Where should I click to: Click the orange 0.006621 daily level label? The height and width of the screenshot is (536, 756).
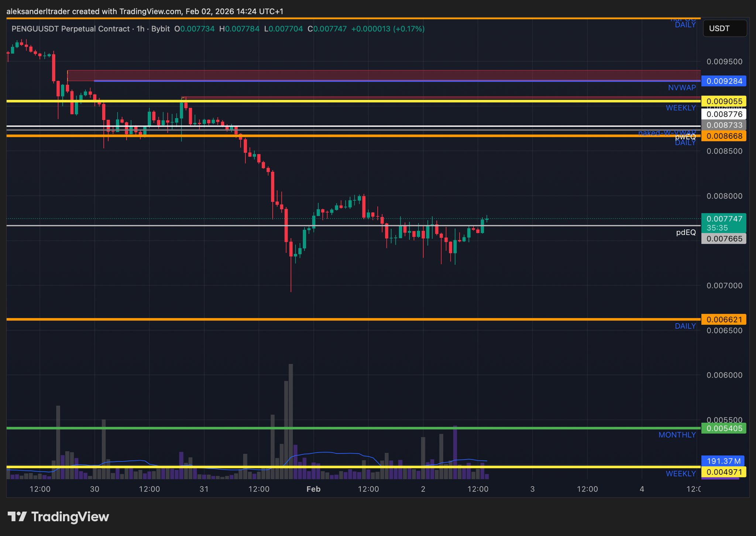(724, 319)
